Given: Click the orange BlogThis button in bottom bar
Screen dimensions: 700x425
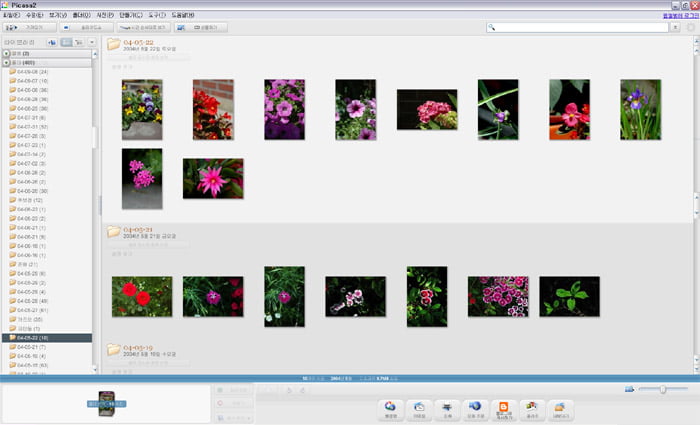Looking at the screenshot, I should pos(504,409).
